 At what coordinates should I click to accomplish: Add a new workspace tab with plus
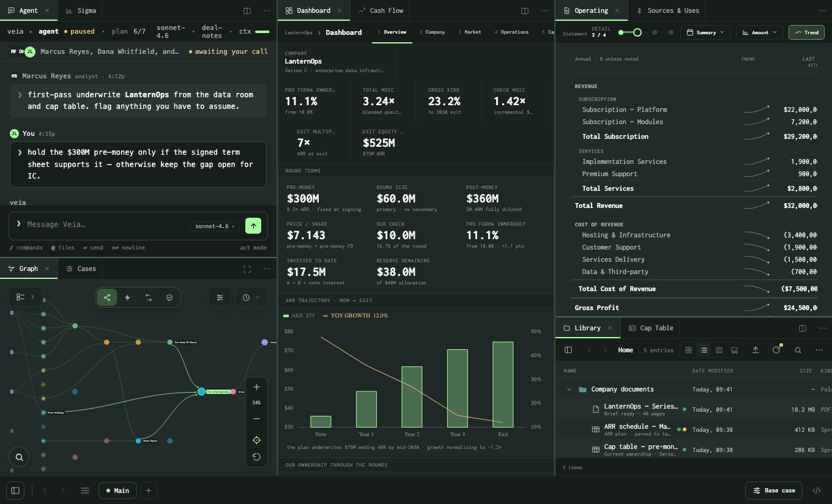[149, 490]
